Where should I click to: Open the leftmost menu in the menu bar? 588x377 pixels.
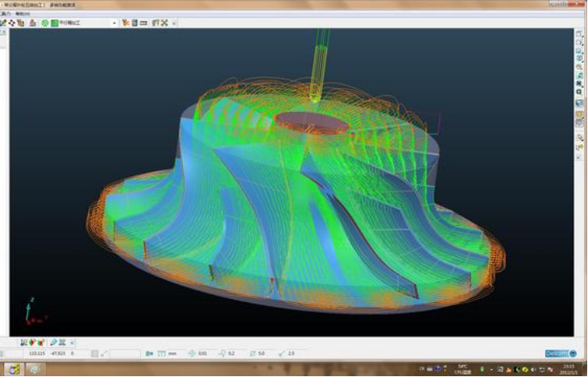click(x=6, y=14)
